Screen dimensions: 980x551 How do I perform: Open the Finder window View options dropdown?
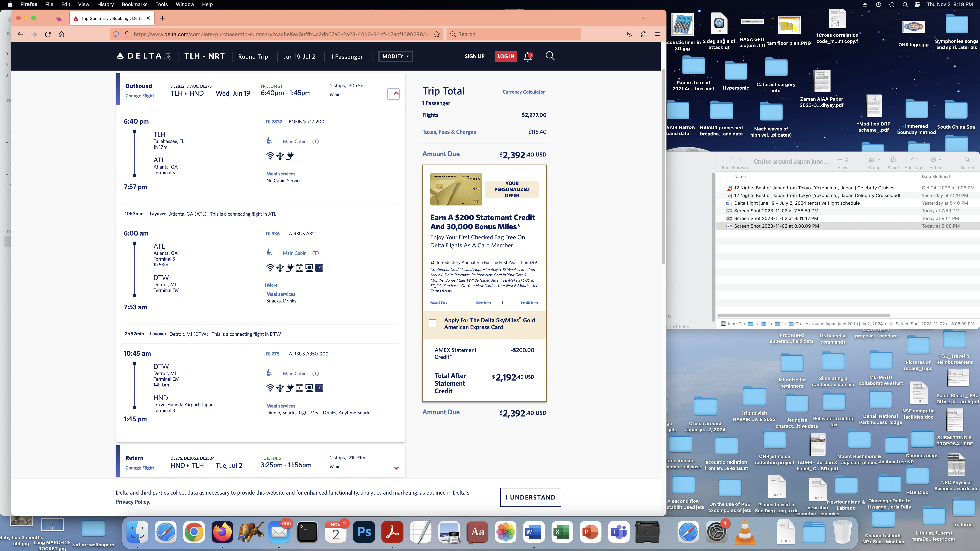tap(842, 159)
